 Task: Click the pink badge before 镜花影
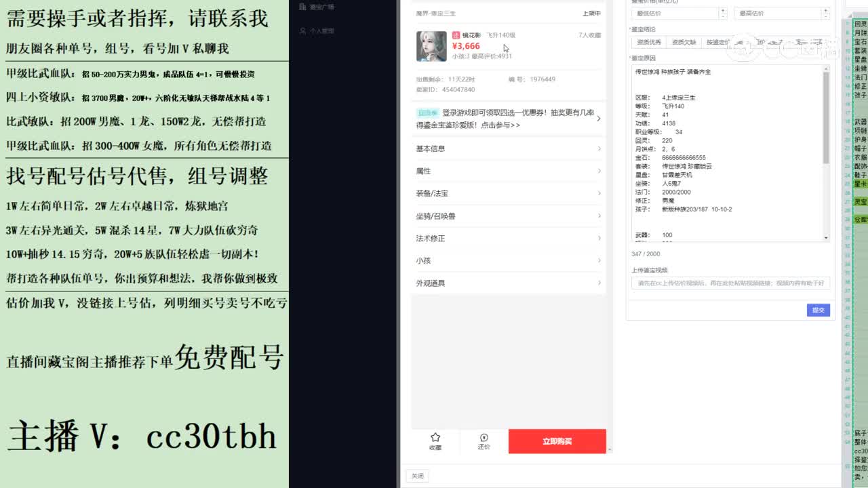pyautogui.click(x=456, y=35)
